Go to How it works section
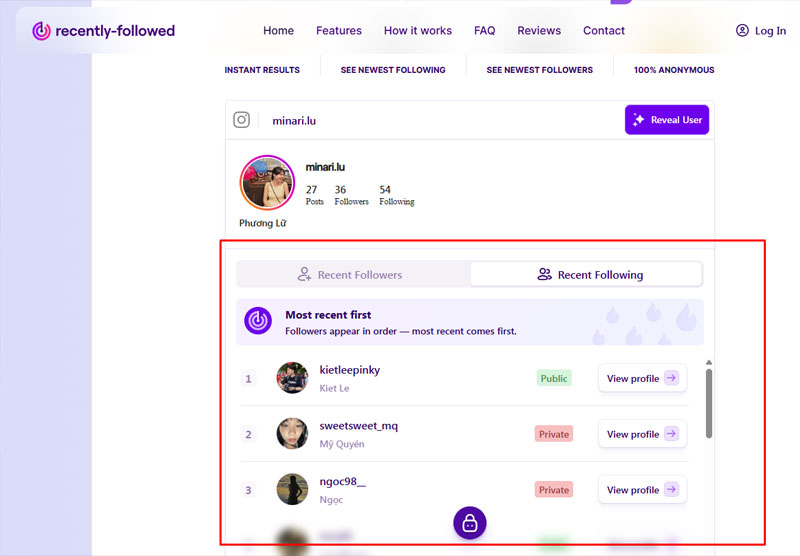This screenshot has width=800, height=556. click(x=418, y=31)
